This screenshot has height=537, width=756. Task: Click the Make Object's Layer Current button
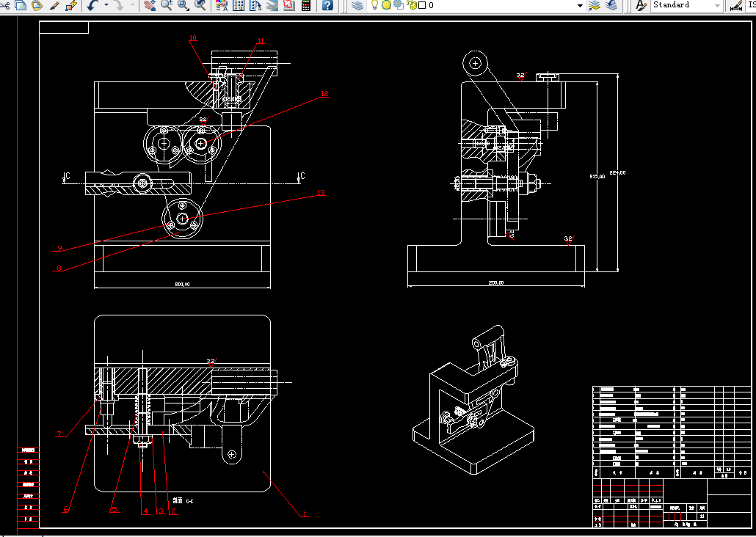[x=595, y=5]
